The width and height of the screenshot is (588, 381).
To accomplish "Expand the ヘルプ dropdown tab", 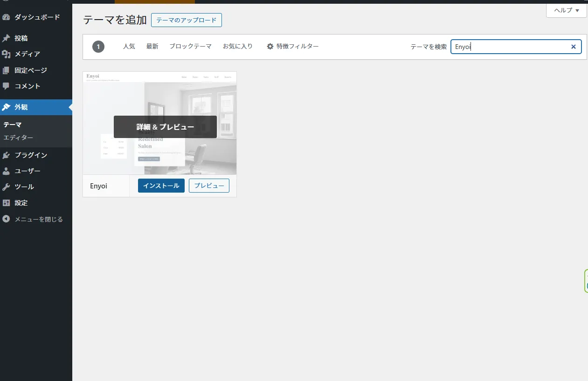I will 566,10.
